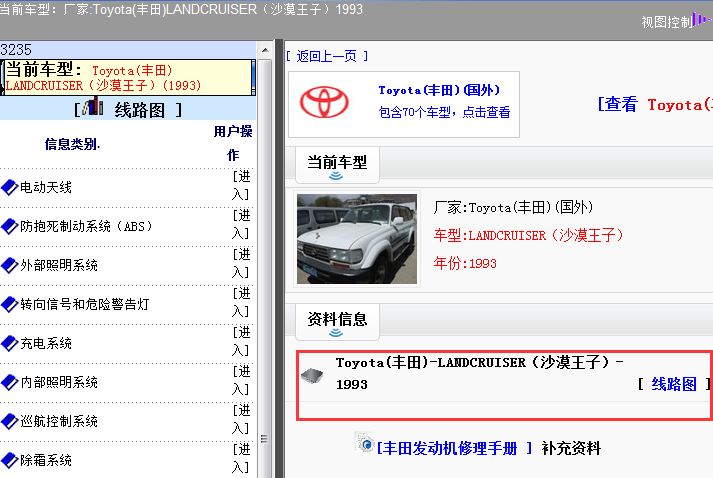713x478 pixels.
Task: Click the 巡航控制系统 entry
Action: (x=59, y=422)
